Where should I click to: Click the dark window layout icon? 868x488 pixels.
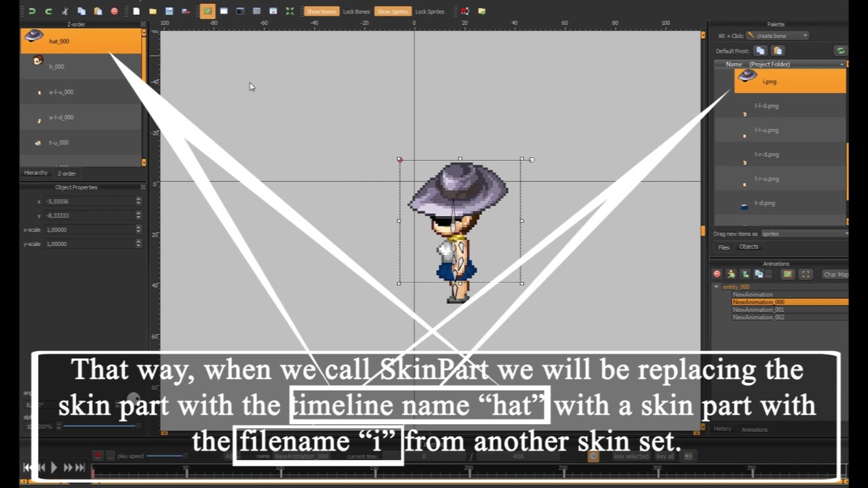click(x=240, y=11)
